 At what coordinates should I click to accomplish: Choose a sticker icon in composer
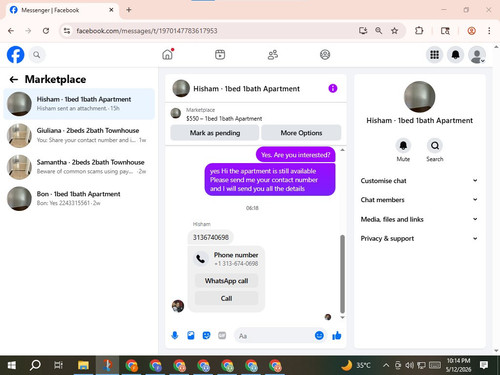pos(206,335)
